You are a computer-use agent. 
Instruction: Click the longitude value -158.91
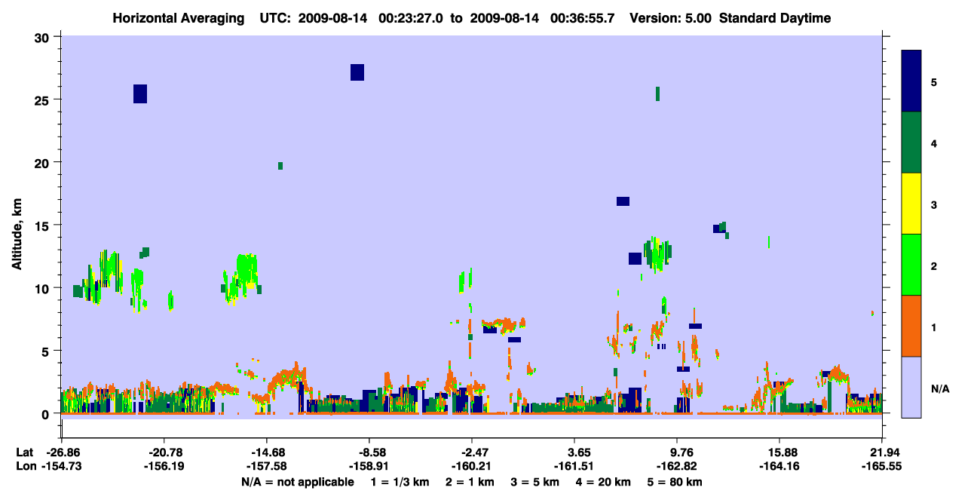tap(369, 467)
